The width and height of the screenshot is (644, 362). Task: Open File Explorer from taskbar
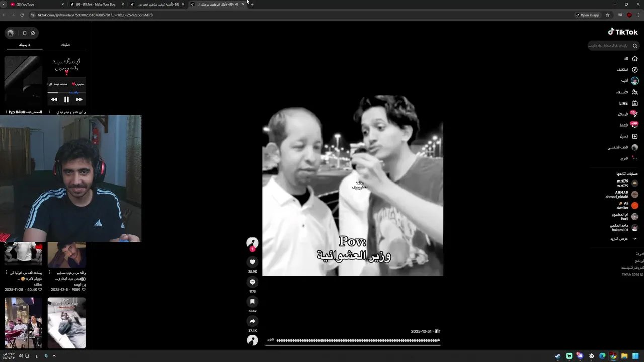click(x=624, y=356)
